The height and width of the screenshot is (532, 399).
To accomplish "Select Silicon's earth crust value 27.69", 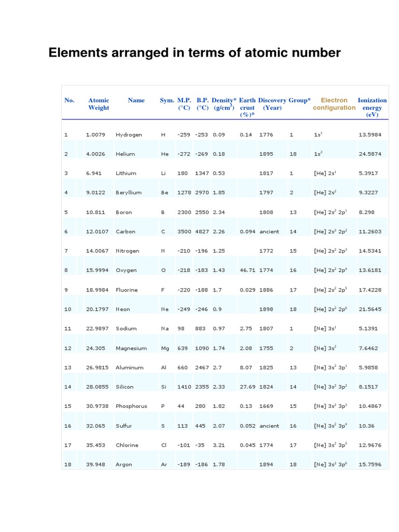I will tap(247, 387).
